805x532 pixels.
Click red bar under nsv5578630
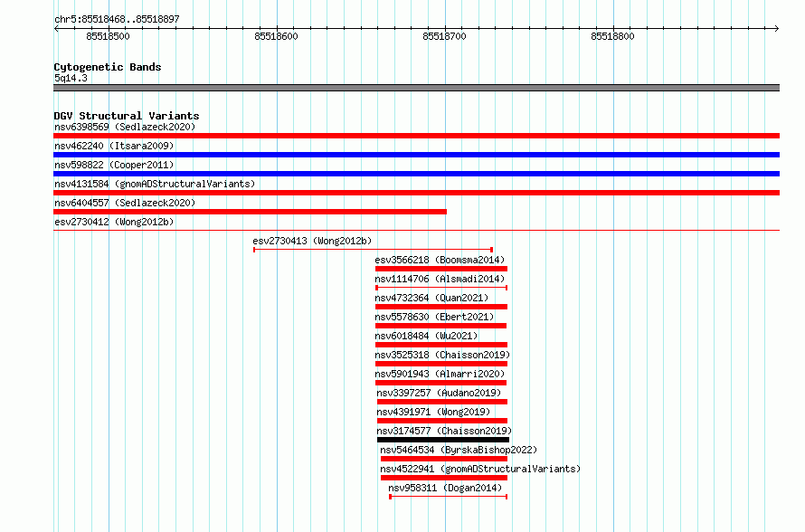(x=441, y=326)
